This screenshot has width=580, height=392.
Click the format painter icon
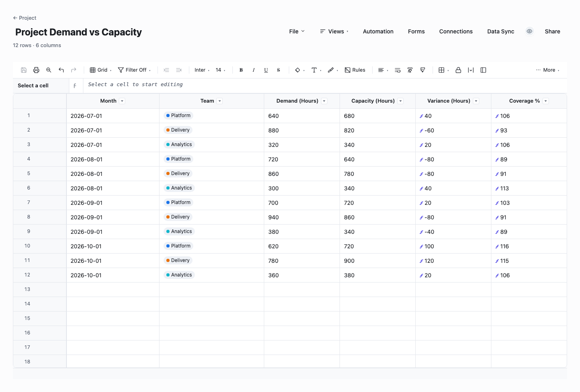point(423,70)
